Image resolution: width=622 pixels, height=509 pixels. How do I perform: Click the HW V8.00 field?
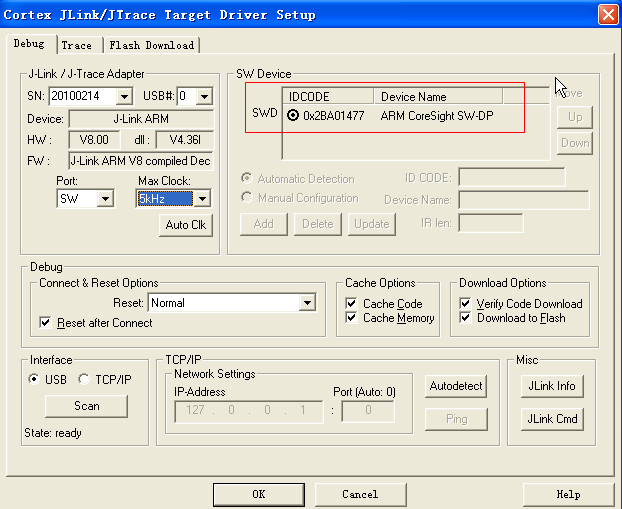94,140
